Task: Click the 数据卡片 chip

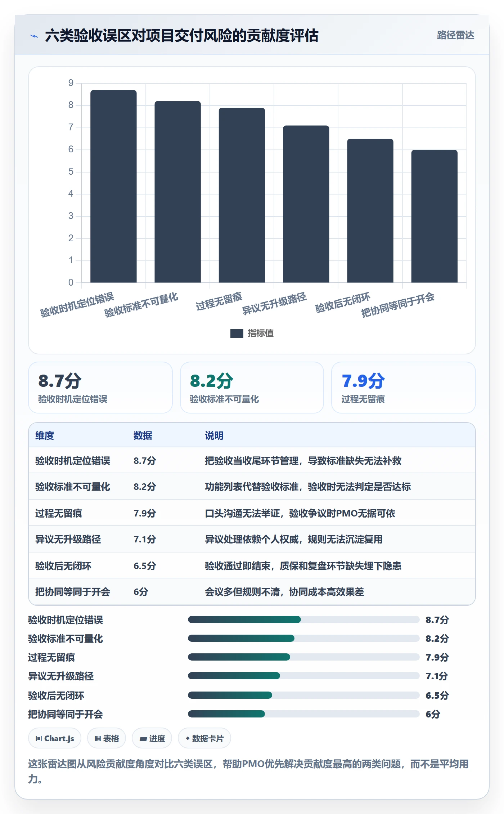Action: pos(204,739)
